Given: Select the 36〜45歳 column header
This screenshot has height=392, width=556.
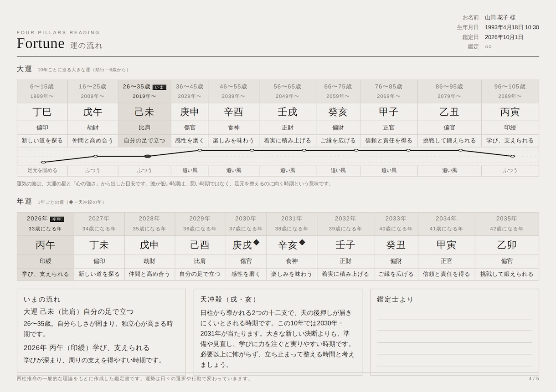Looking at the screenshot, I should coord(190,92).
